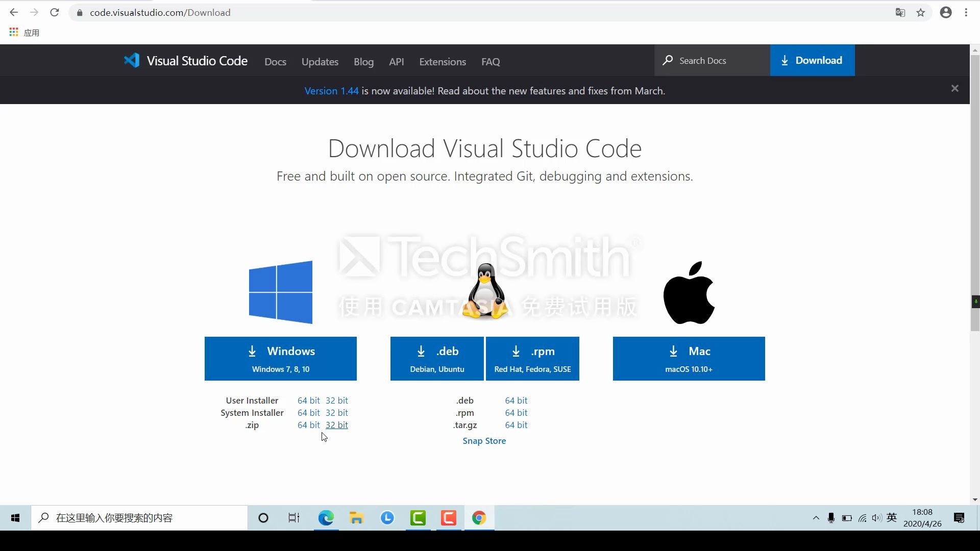Download the .deb Debian, Ubuntu package
980x551 pixels.
pos(437,359)
